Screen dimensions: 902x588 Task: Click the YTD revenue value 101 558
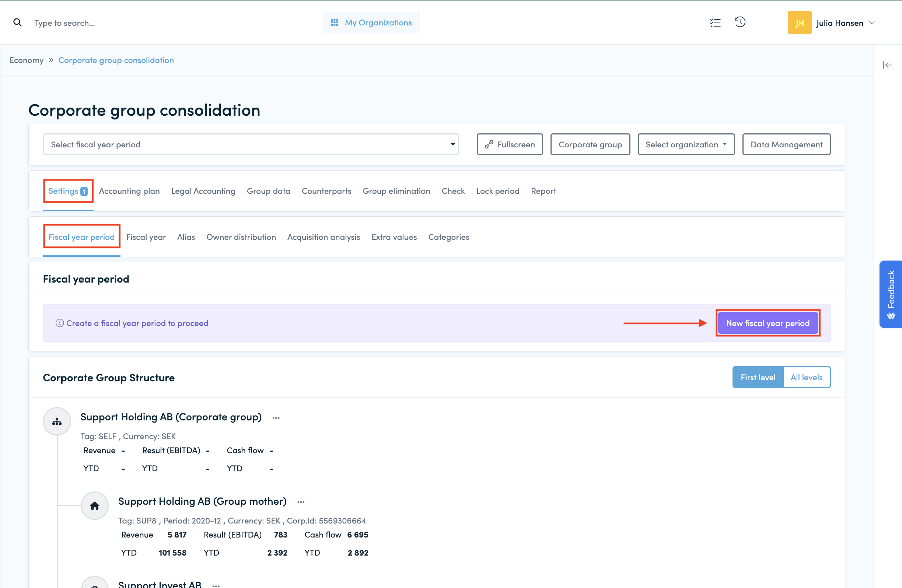(x=172, y=553)
